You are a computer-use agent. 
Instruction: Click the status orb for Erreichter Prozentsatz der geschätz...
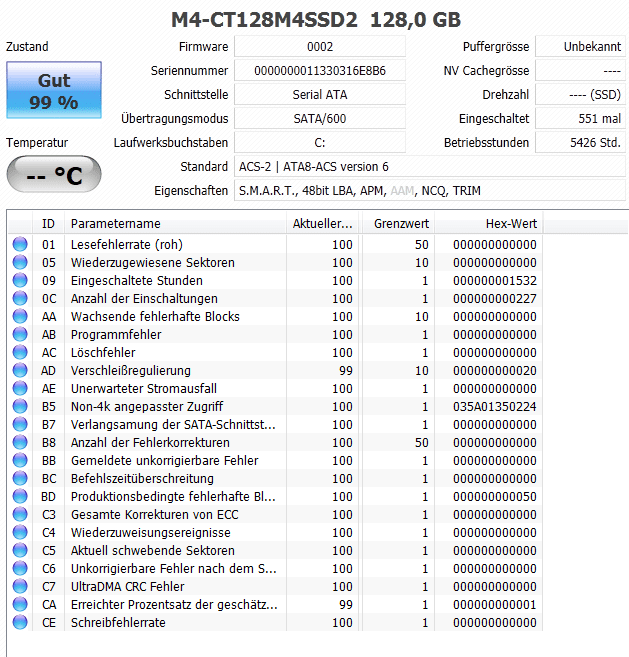coord(20,605)
